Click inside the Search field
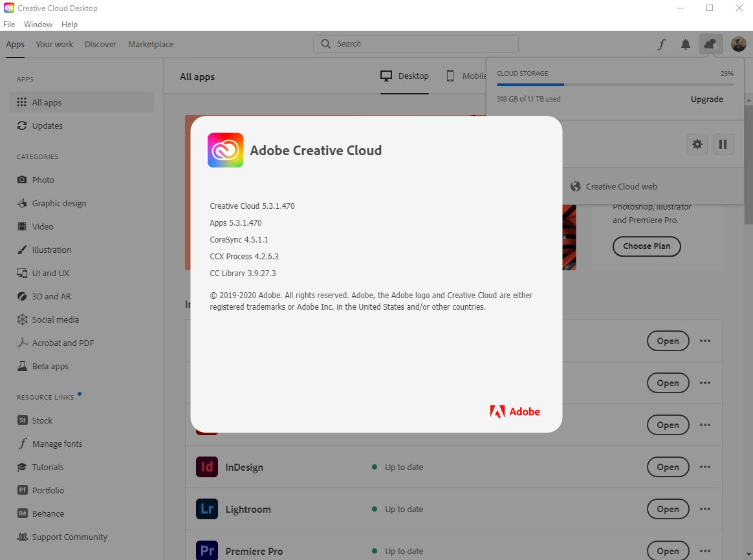The height and width of the screenshot is (560, 753). tap(415, 43)
